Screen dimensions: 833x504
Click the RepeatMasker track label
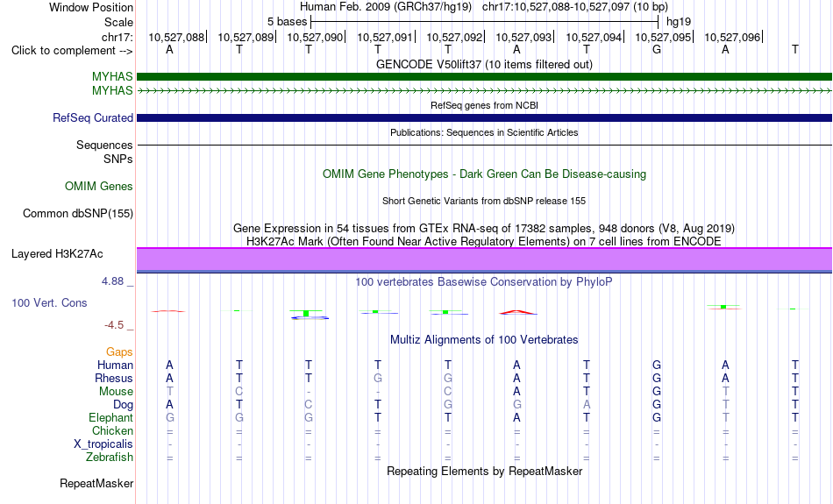coord(96,483)
